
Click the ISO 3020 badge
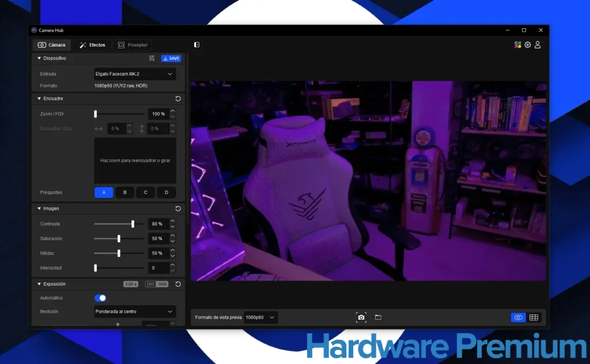(x=157, y=285)
